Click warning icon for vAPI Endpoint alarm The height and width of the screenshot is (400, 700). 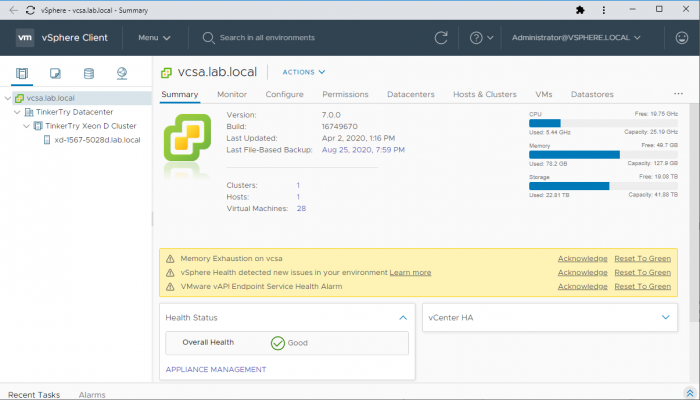click(170, 287)
